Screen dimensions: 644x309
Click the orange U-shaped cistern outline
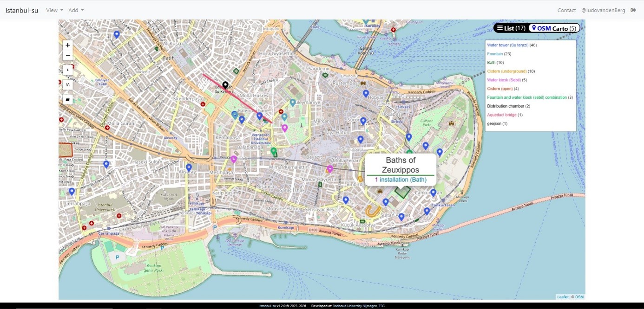tap(373, 211)
